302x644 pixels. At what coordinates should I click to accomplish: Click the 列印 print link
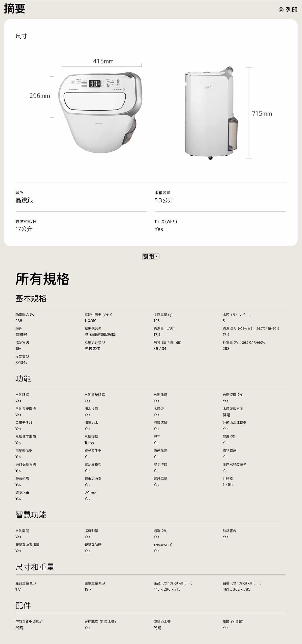pyautogui.click(x=291, y=10)
